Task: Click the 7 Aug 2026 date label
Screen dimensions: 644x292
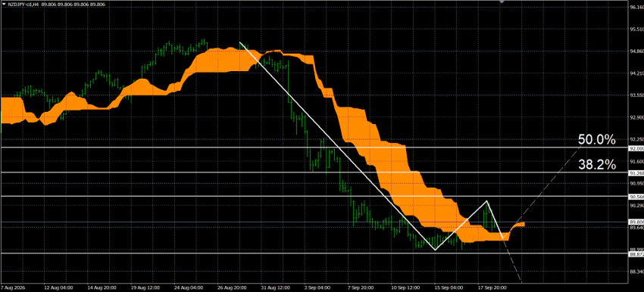Action: coord(12,287)
